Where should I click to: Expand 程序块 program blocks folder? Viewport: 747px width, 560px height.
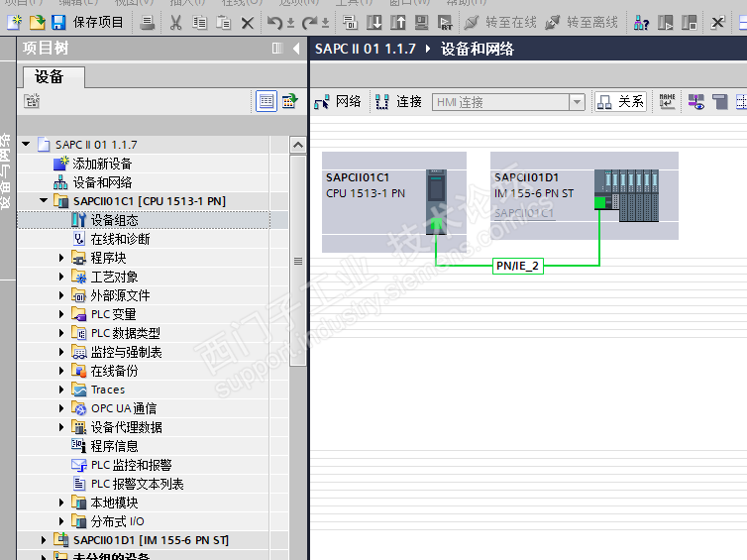coord(61,258)
